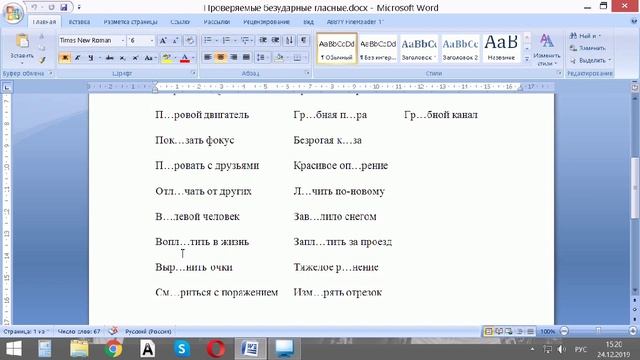Viewport: 640px width, 360px height.
Task: Click Undo in Quick Access toolbar
Action: coord(34,7)
